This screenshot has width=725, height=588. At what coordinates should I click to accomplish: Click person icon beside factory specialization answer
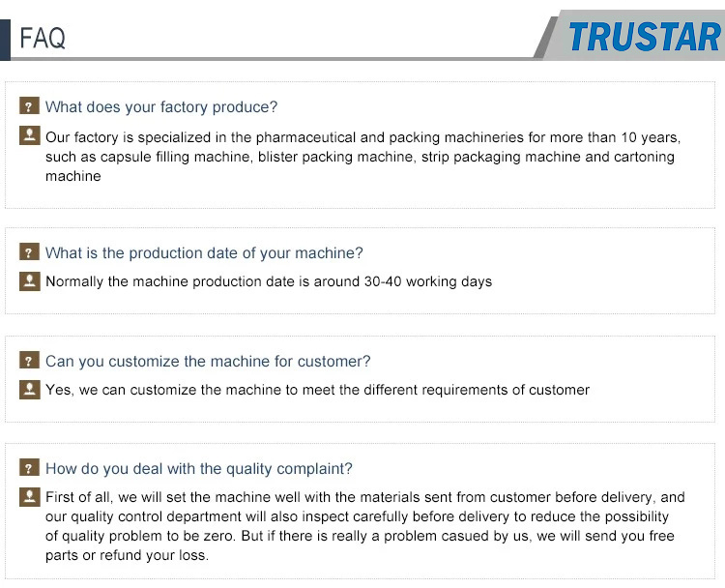click(x=29, y=135)
